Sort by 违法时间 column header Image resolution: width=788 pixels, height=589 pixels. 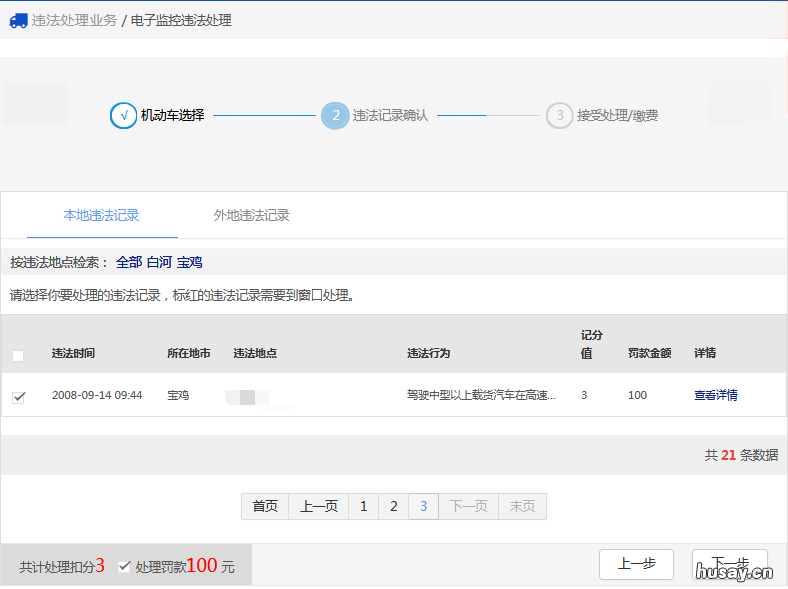[73, 353]
